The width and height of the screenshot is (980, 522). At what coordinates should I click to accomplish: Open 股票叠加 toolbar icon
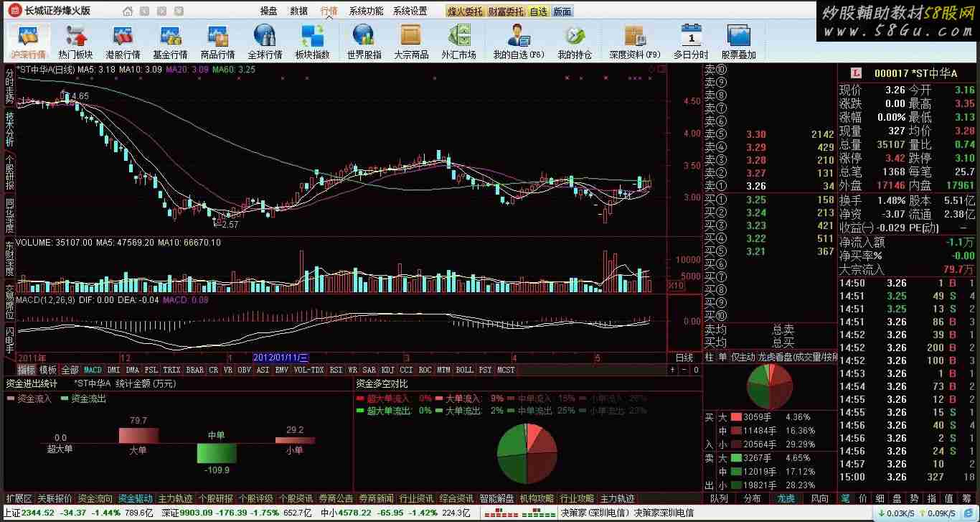pyautogui.click(x=738, y=42)
